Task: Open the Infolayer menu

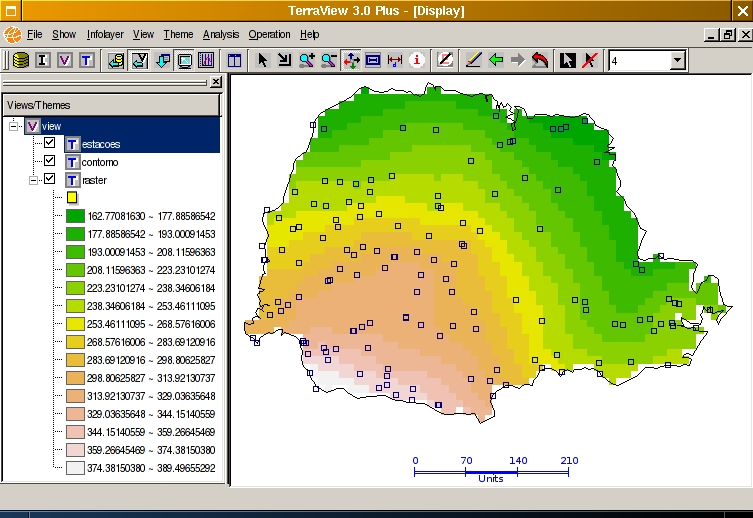Action: coord(104,34)
